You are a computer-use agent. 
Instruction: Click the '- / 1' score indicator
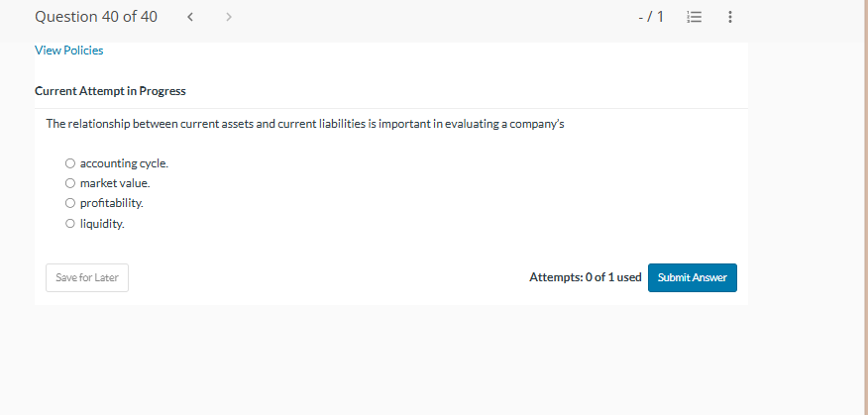coord(652,17)
